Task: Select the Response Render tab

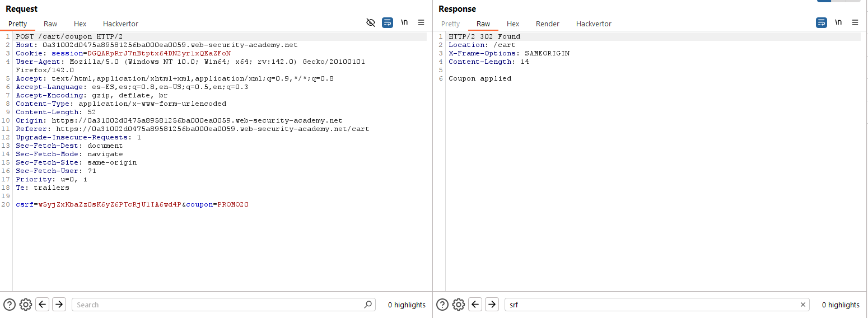Action: point(547,24)
